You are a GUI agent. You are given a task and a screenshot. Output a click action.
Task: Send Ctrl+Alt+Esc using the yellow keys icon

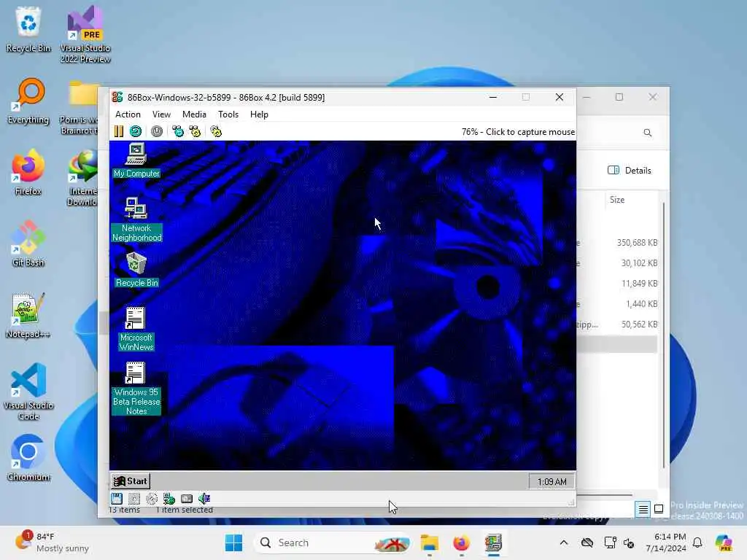196,131
